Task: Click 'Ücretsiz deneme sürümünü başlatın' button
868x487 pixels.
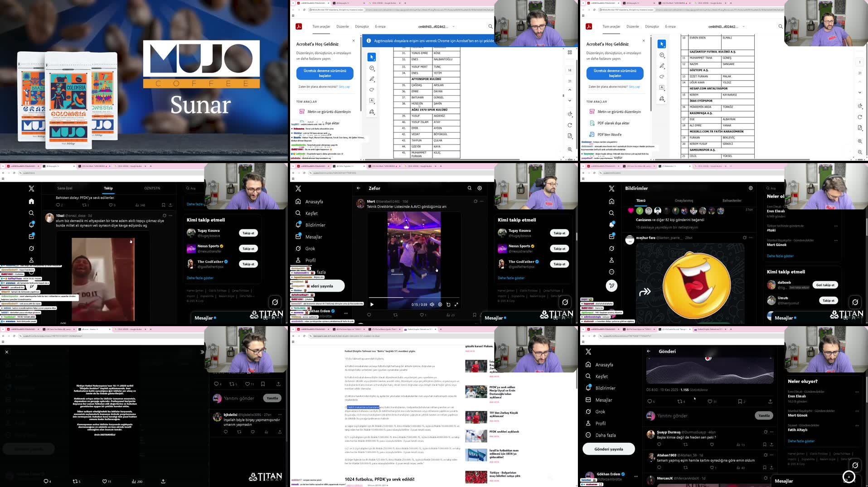Action: (615, 73)
